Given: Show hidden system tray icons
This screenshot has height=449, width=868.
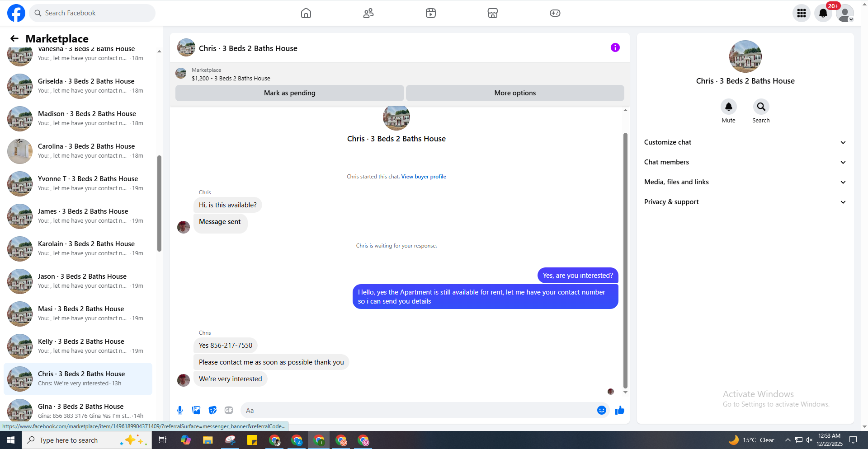Looking at the screenshot, I should 788,440.
